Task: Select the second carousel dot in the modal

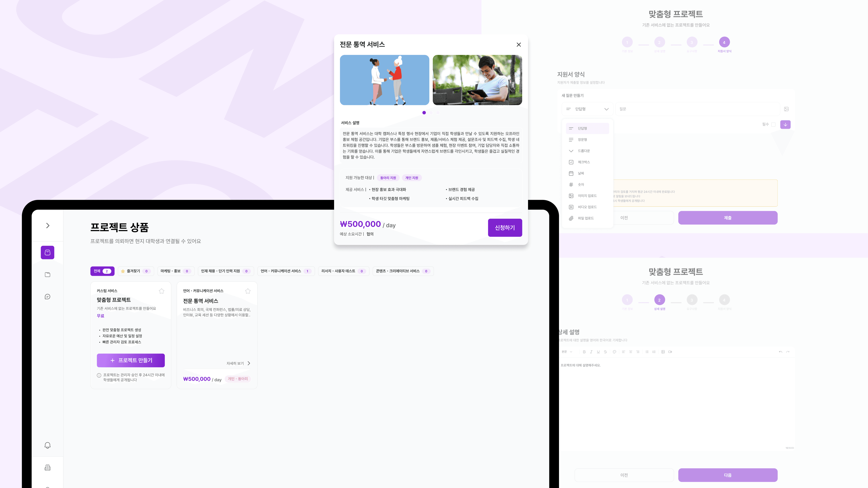Action: point(431,113)
